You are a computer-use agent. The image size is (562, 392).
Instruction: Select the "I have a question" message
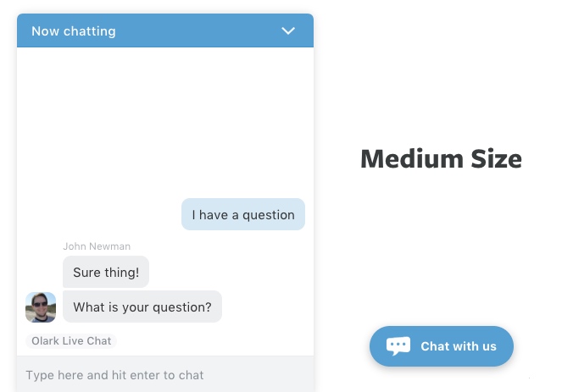pos(243,214)
